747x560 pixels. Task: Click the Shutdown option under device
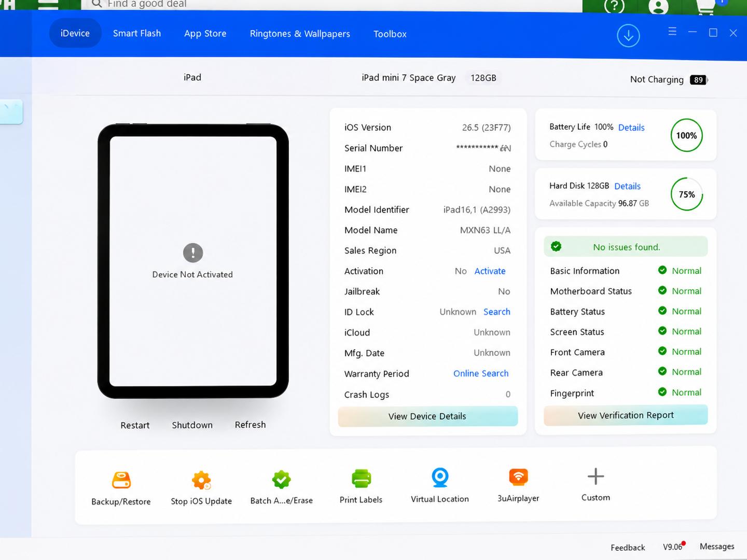click(x=192, y=425)
